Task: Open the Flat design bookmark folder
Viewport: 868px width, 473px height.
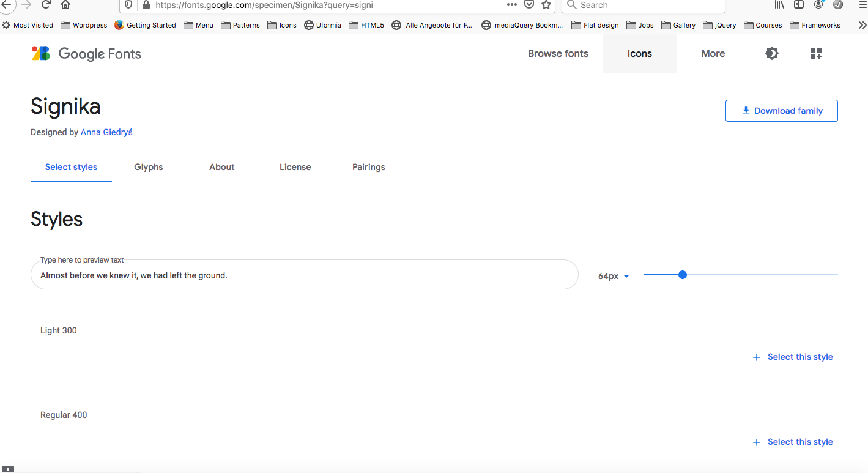Action: point(595,25)
